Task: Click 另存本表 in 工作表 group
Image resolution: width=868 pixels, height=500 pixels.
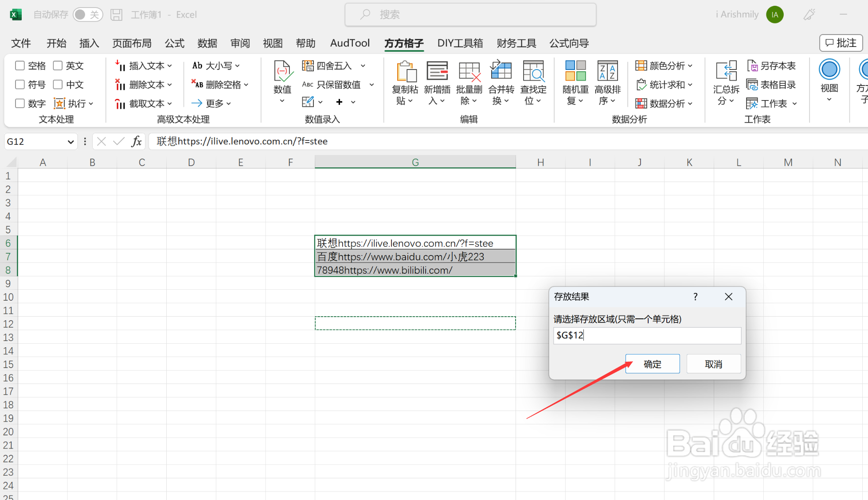Action: (x=771, y=66)
